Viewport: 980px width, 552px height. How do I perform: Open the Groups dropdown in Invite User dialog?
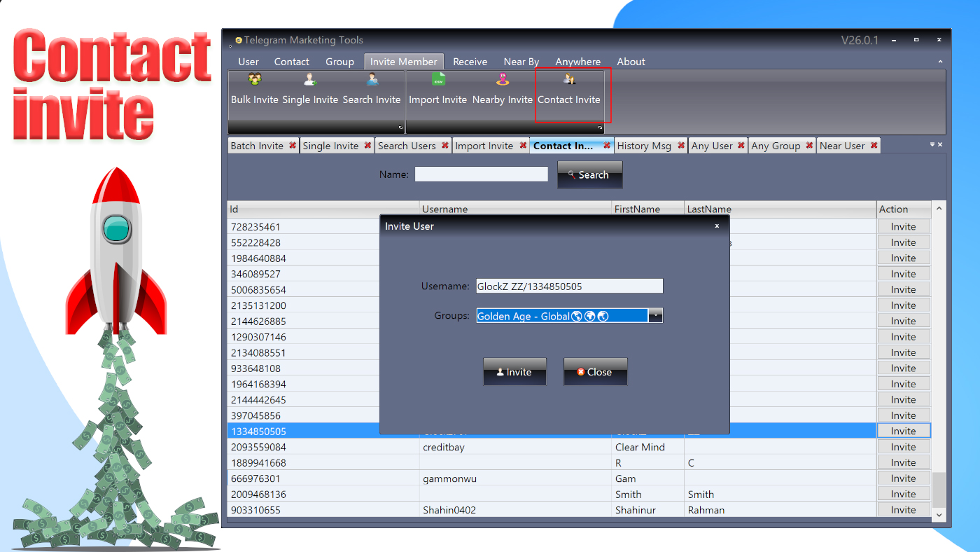pos(656,315)
